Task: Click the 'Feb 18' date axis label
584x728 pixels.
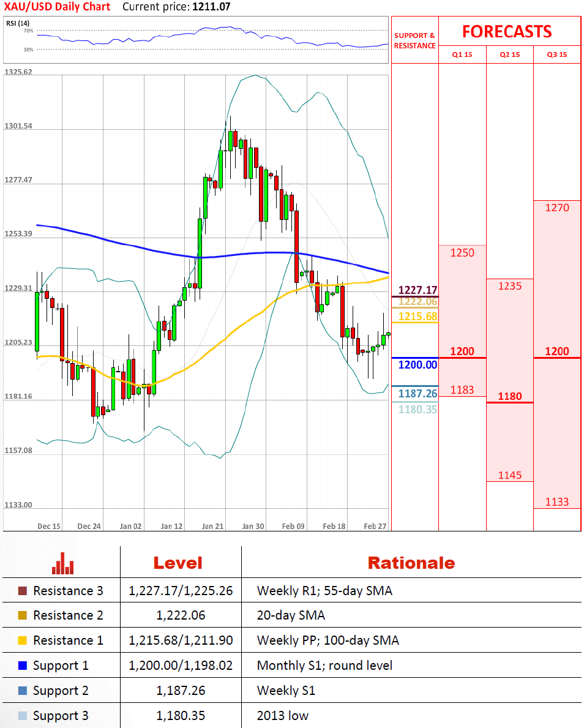Action: [x=334, y=526]
